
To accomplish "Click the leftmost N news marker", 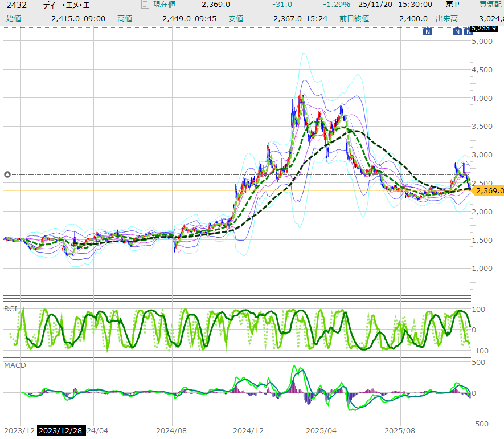I will click(x=427, y=32).
